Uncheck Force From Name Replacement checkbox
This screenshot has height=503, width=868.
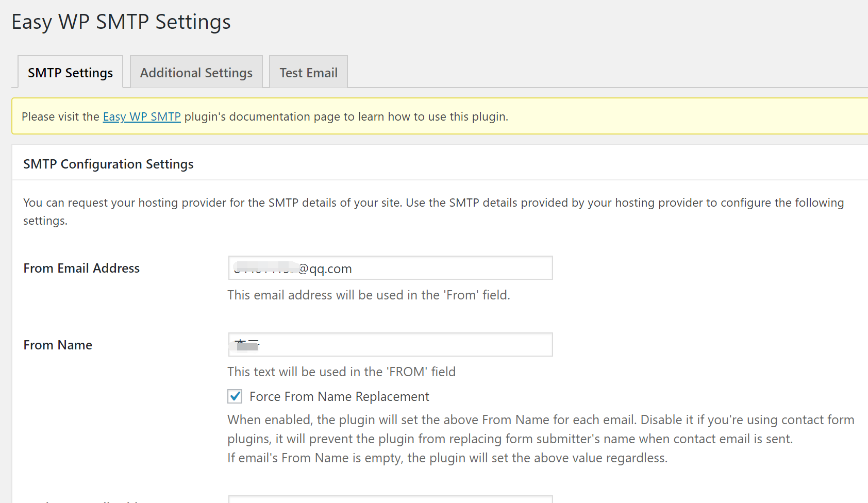[x=235, y=396]
